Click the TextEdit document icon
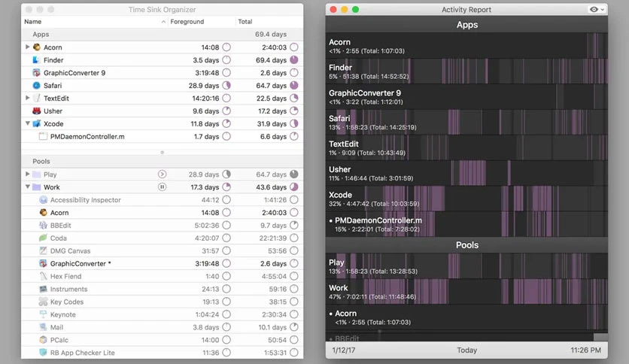 37,99
